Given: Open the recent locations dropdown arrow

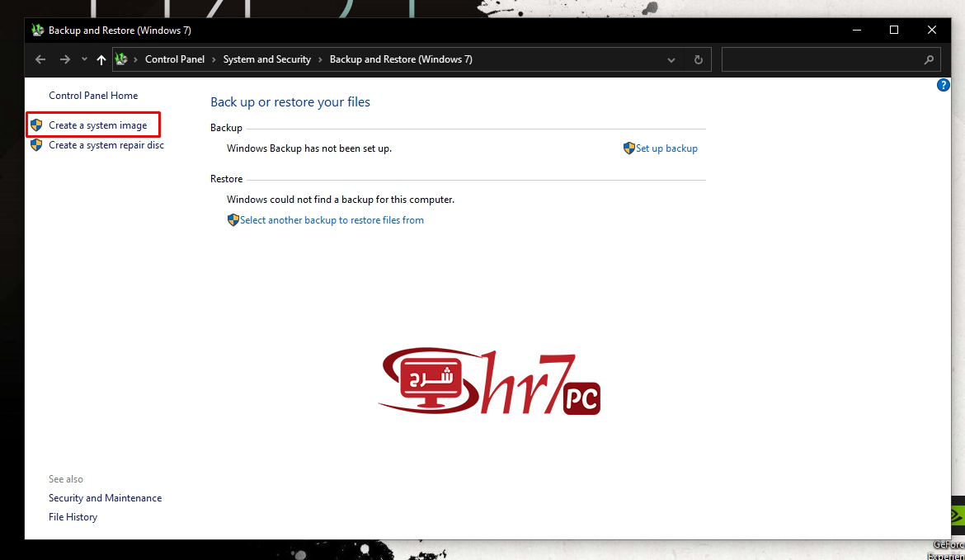Looking at the screenshot, I should pyautogui.click(x=84, y=59).
